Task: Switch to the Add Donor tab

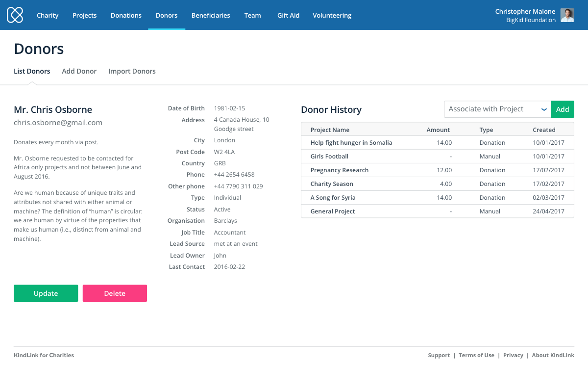Action: [x=79, y=71]
